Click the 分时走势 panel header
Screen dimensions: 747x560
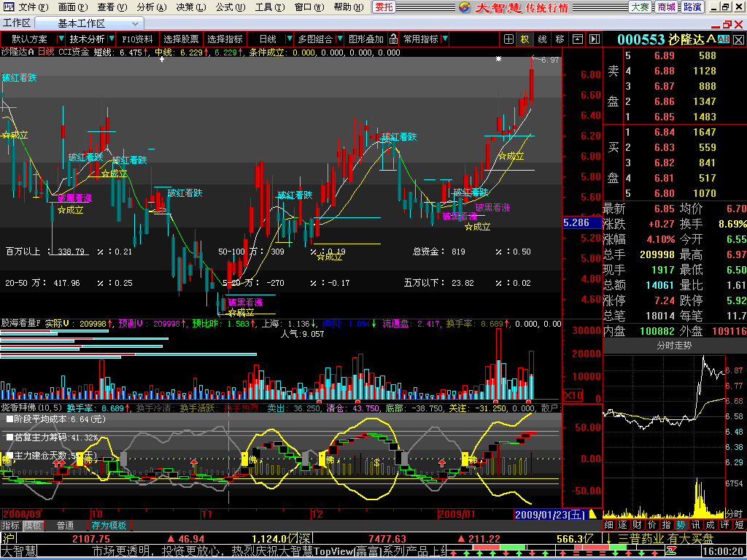pos(673,346)
